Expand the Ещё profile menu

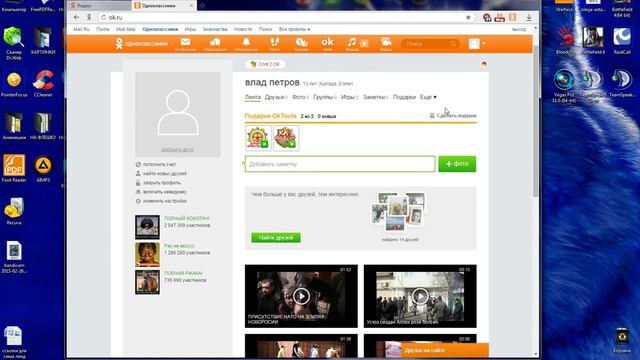click(428, 97)
